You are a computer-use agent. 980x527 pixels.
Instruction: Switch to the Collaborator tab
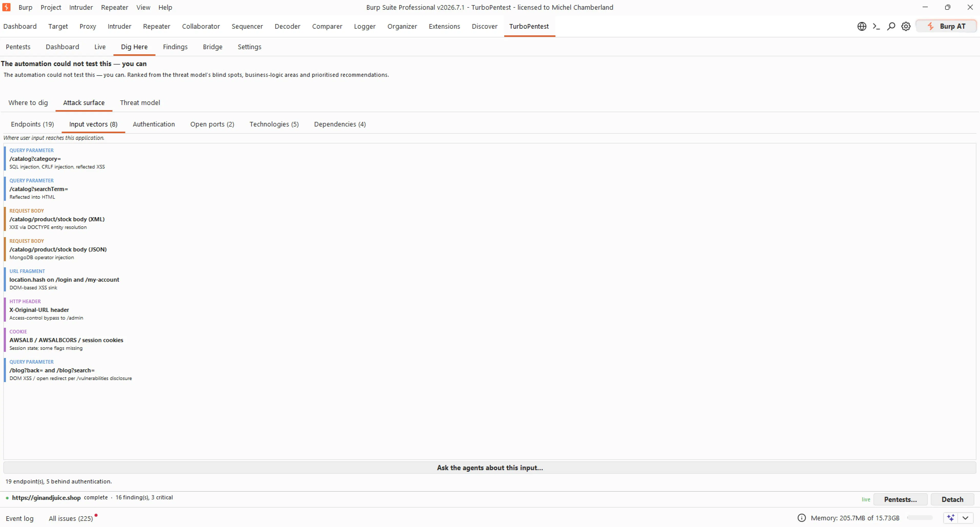201,26
